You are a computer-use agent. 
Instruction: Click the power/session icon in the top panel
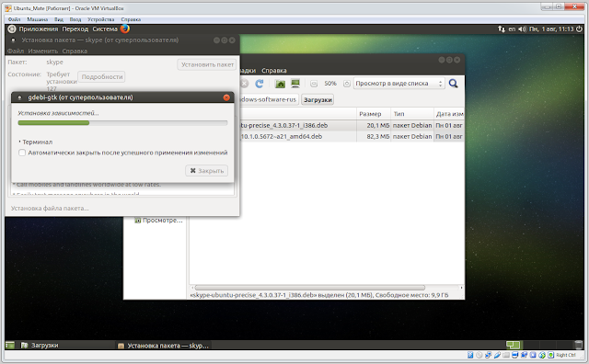(x=579, y=28)
